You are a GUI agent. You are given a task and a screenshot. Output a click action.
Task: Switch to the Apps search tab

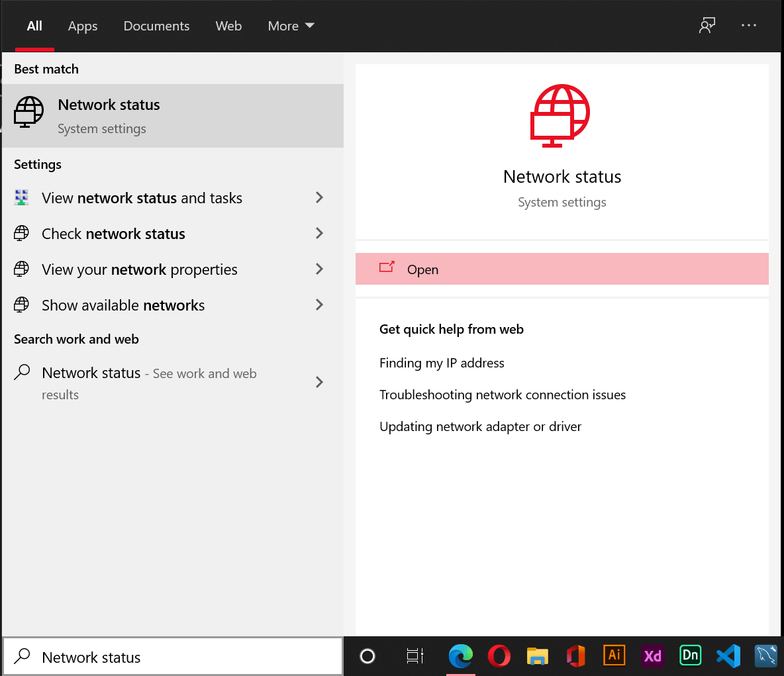click(x=82, y=26)
